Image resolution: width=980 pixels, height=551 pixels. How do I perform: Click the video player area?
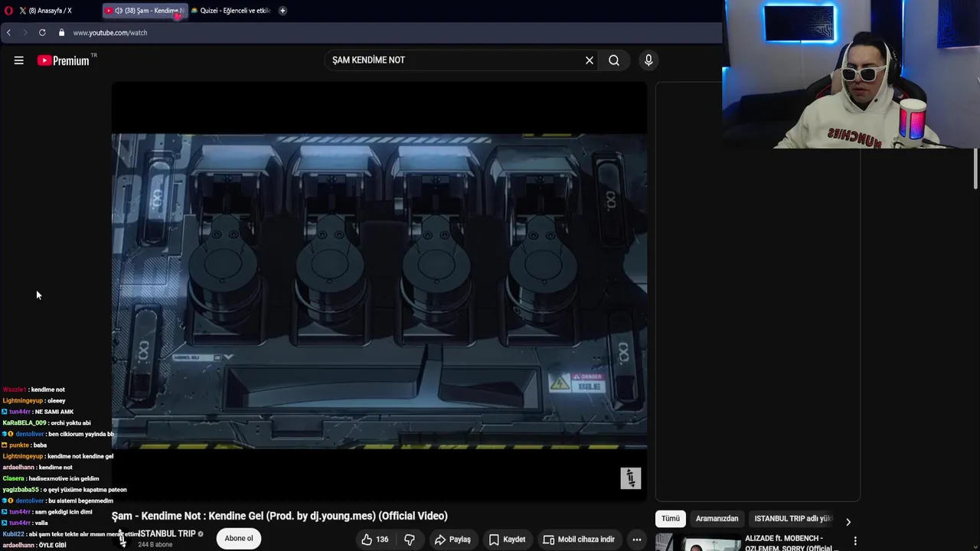click(x=379, y=291)
